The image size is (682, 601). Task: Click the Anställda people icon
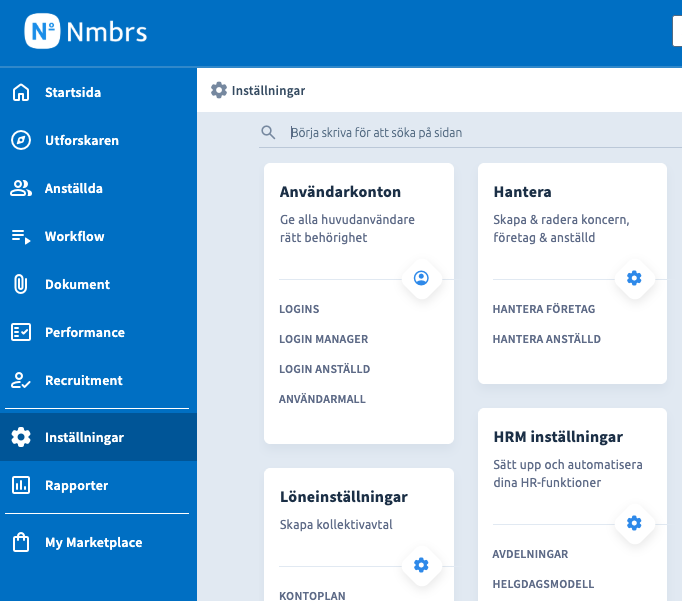pyautogui.click(x=20, y=188)
